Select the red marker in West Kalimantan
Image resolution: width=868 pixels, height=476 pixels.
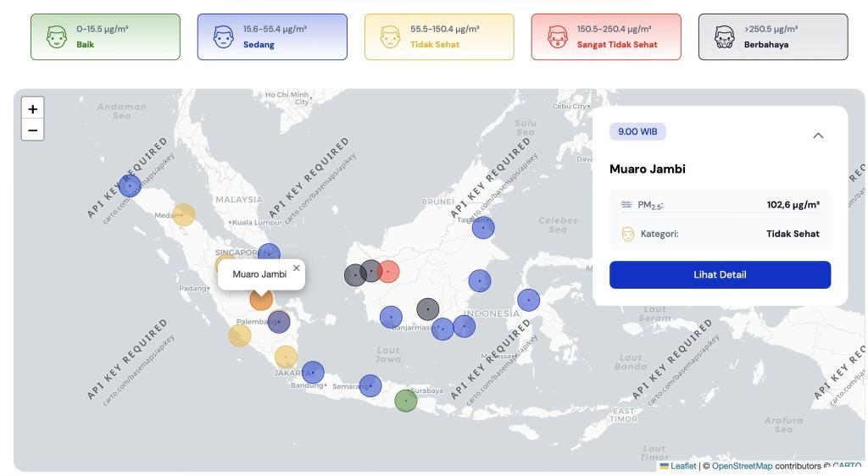pos(388,271)
